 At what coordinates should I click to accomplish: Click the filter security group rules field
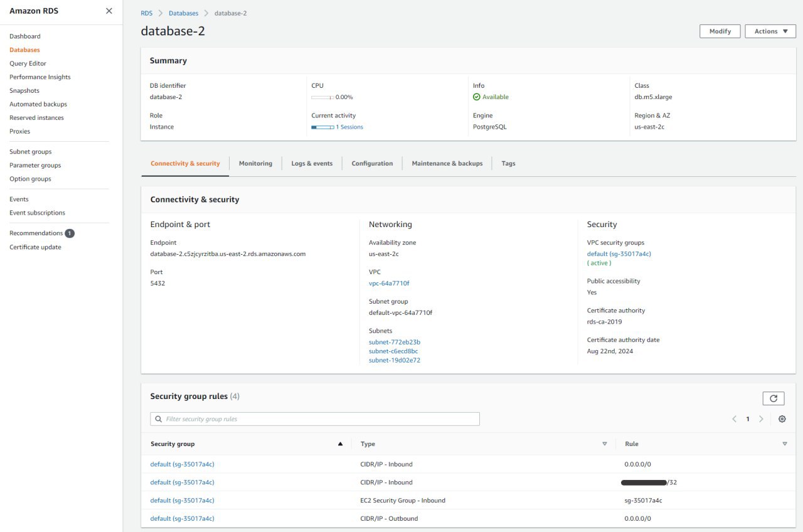pyautogui.click(x=315, y=419)
